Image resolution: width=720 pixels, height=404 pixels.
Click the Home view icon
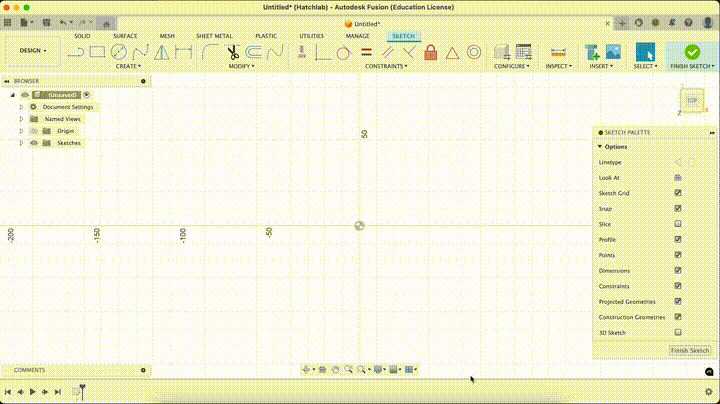coord(107,23)
